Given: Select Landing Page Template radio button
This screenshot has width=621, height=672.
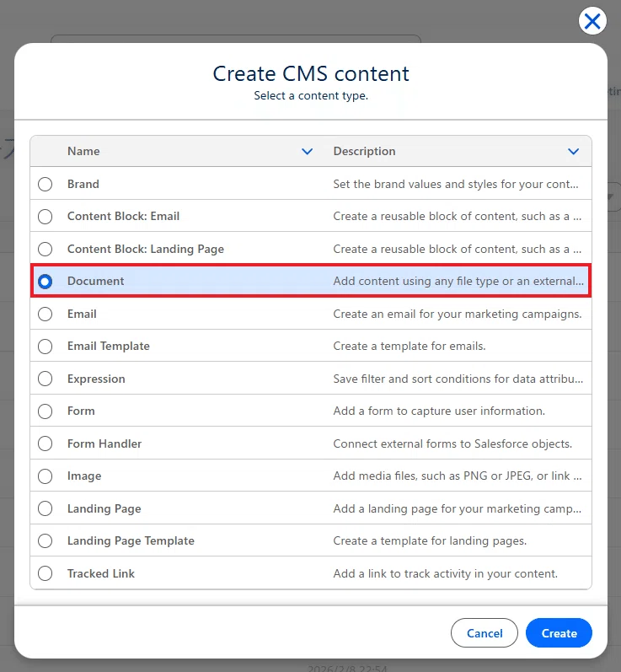Looking at the screenshot, I should [x=45, y=540].
